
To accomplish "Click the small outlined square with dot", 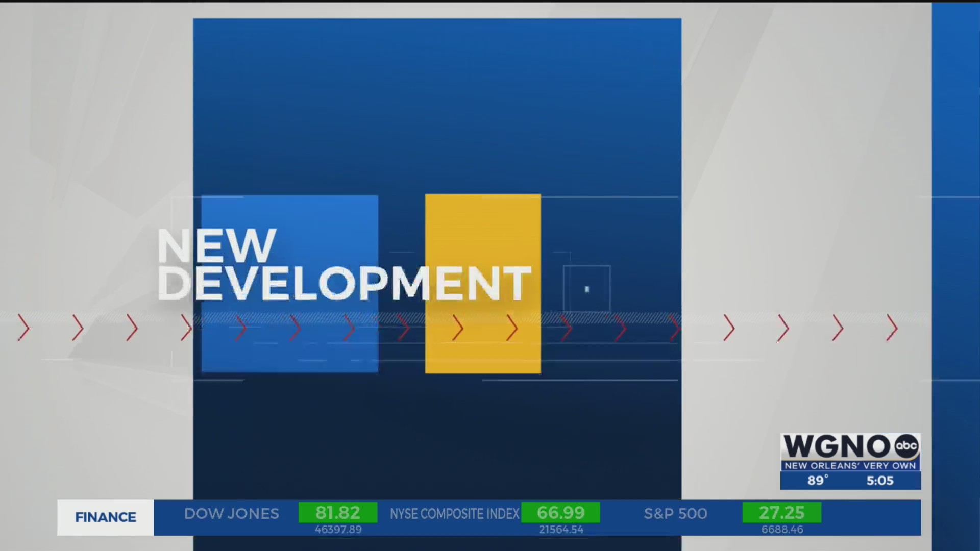I will [x=586, y=289].
